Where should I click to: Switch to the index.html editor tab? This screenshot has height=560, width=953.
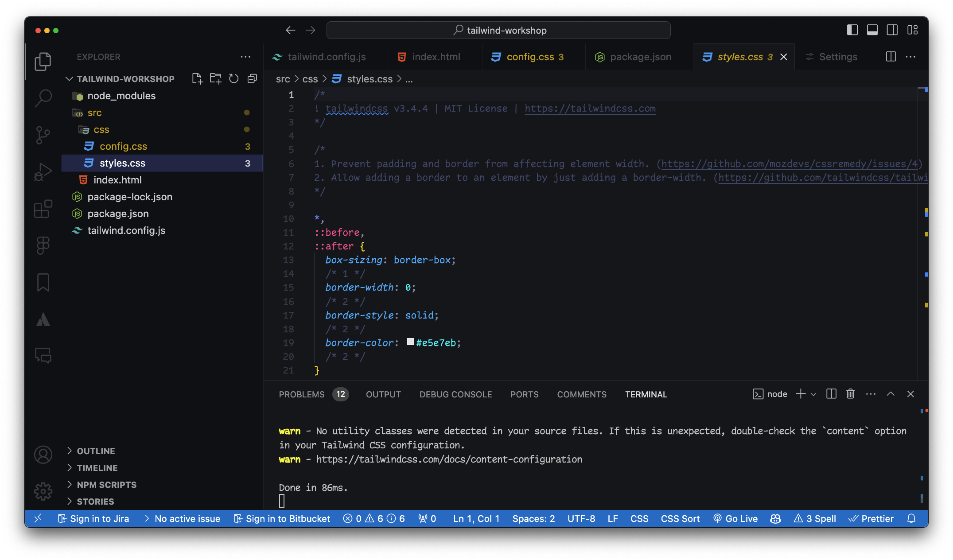point(436,57)
